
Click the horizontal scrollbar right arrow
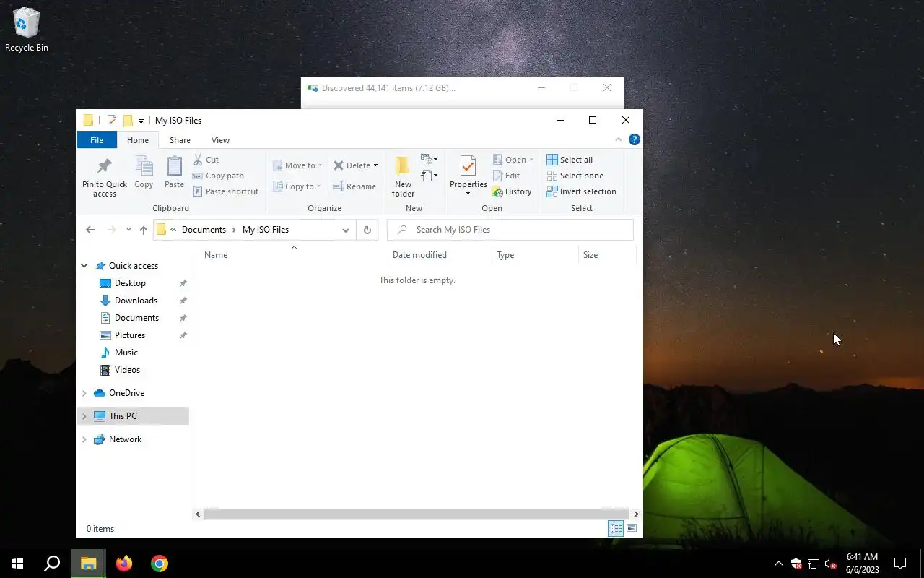(636, 514)
